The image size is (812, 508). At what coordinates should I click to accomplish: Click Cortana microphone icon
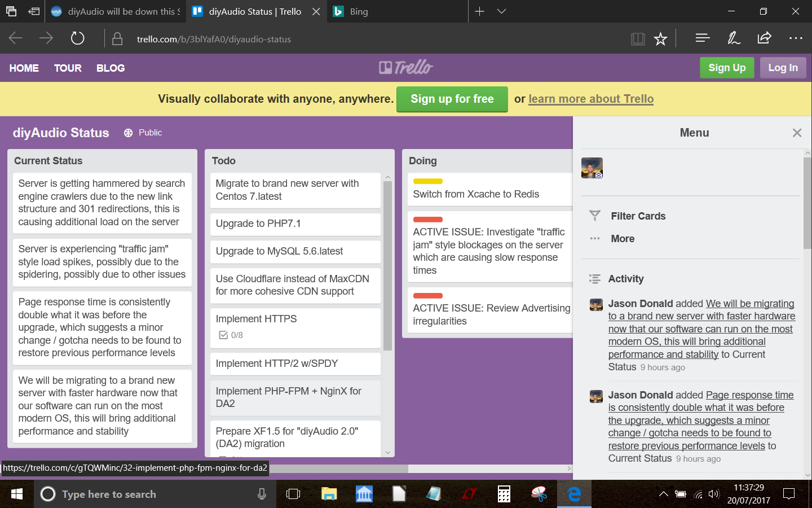(x=262, y=494)
